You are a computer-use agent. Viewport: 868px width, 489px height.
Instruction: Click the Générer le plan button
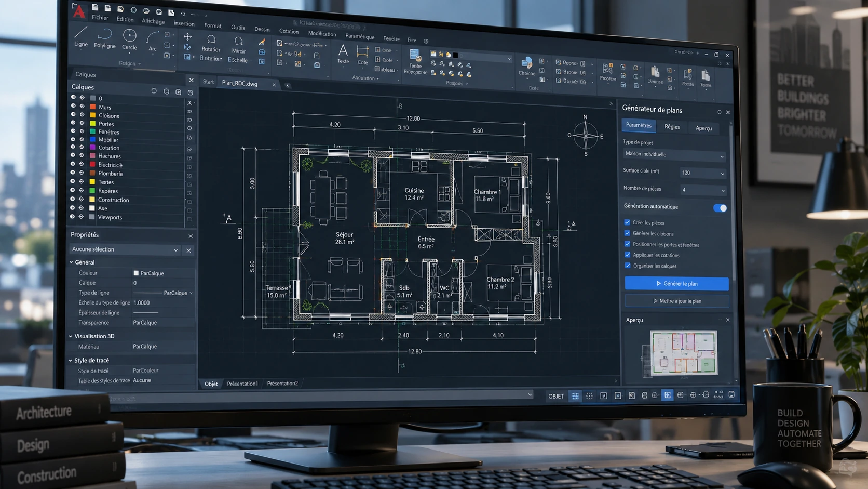click(x=676, y=283)
